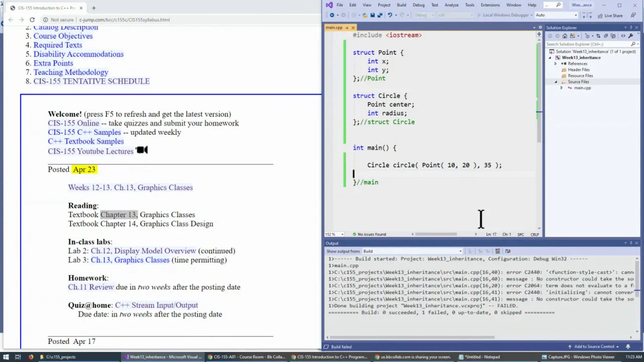Click Show All Files icon in Solution Explorer

(x=613, y=36)
